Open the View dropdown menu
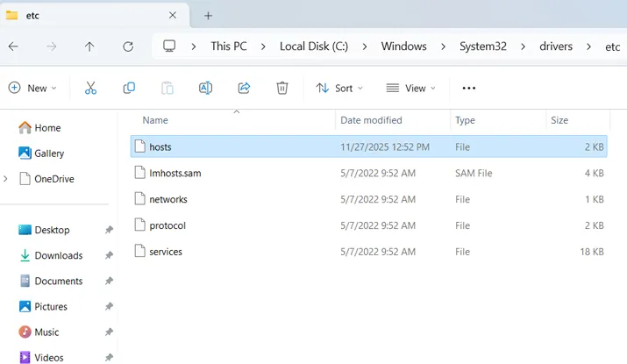 pos(410,88)
